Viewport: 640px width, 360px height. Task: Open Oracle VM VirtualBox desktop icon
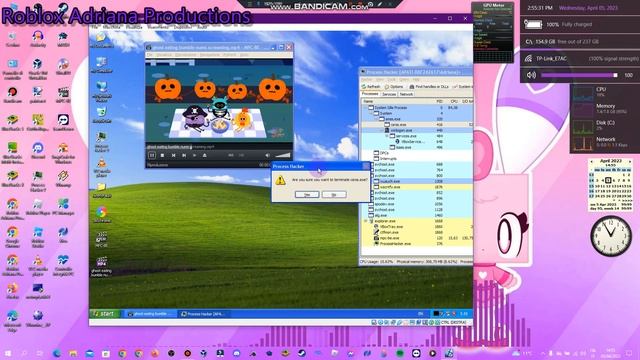click(x=37, y=68)
